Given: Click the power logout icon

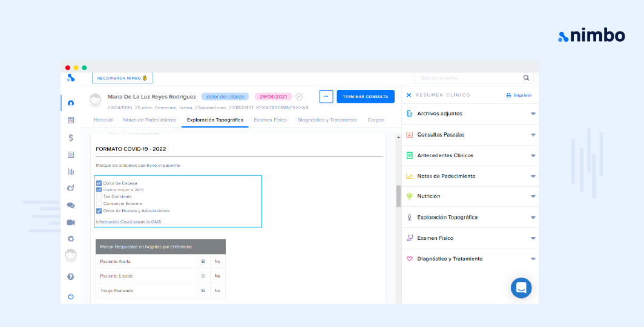Looking at the screenshot, I should [x=71, y=297].
